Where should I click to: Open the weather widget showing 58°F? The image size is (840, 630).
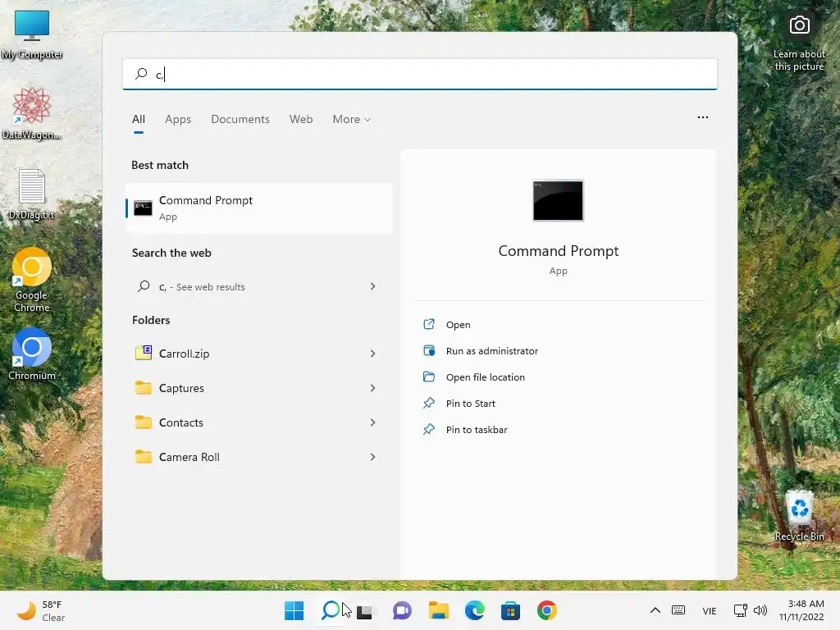click(x=41, y=610)
